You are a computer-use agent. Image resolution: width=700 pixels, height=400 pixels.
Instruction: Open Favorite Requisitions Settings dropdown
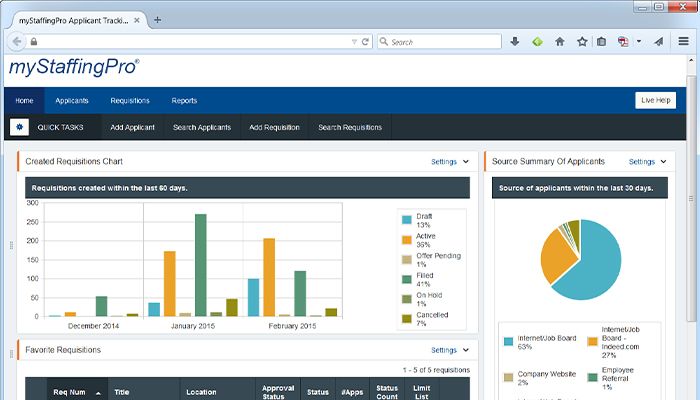[450, 350]
